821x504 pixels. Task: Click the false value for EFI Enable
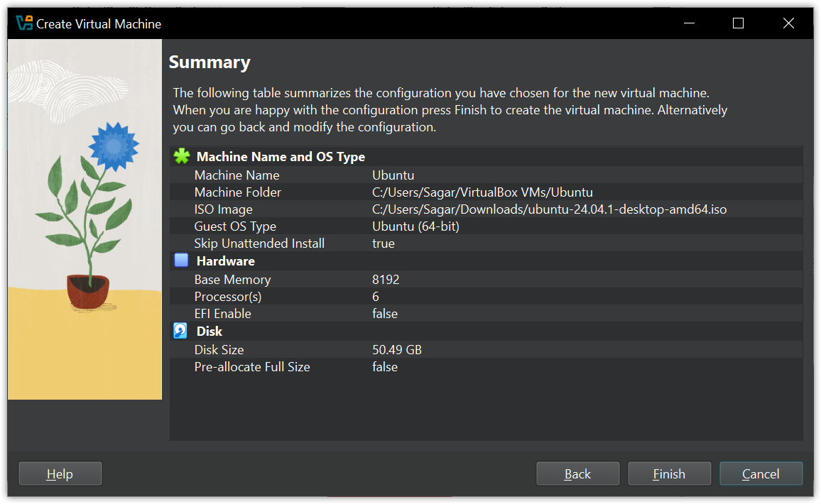point(385,314)
